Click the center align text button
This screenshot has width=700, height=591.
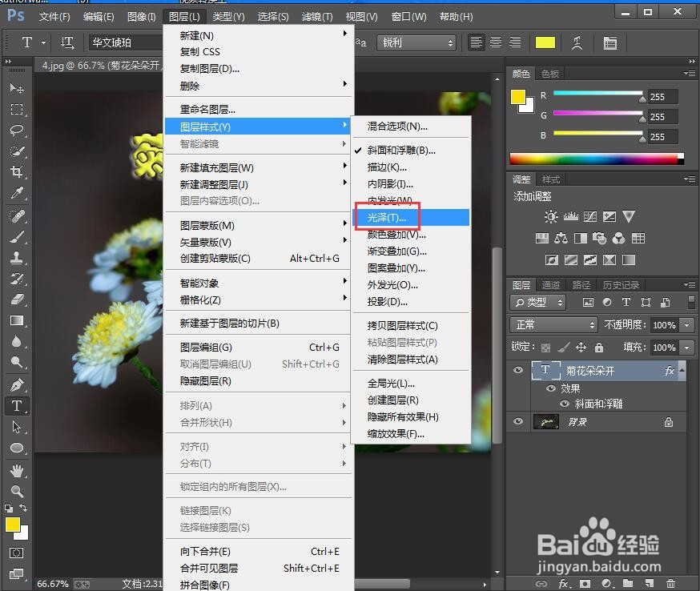pos(496,43)
